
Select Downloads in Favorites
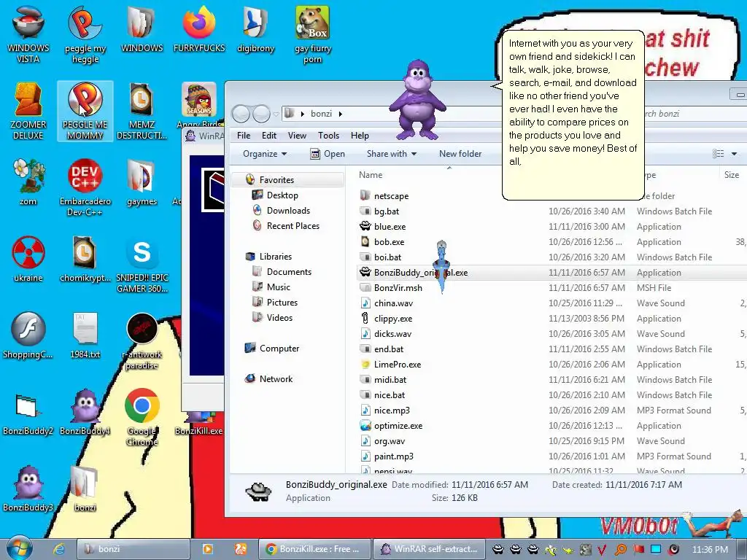click(x=287, y=211)
